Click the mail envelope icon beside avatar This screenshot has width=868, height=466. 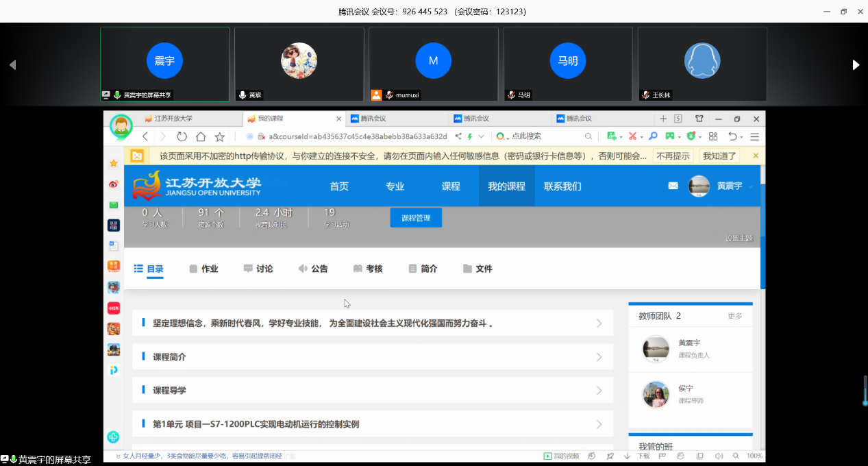[x=673, y=186]
